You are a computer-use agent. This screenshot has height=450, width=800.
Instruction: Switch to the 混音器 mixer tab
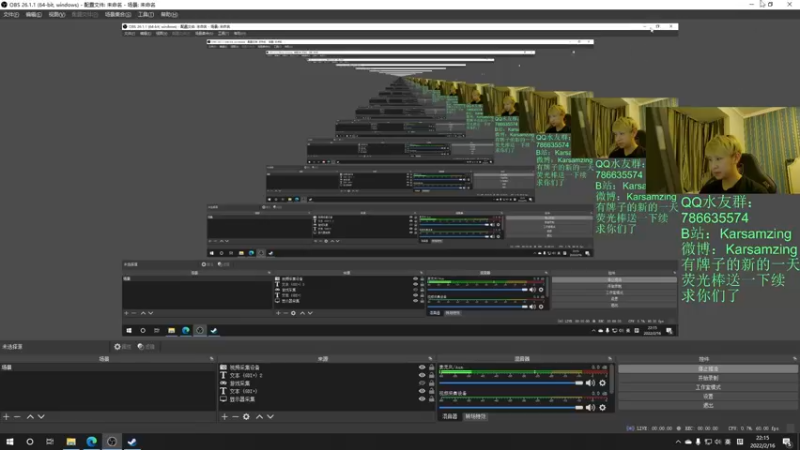coord(449,417)
